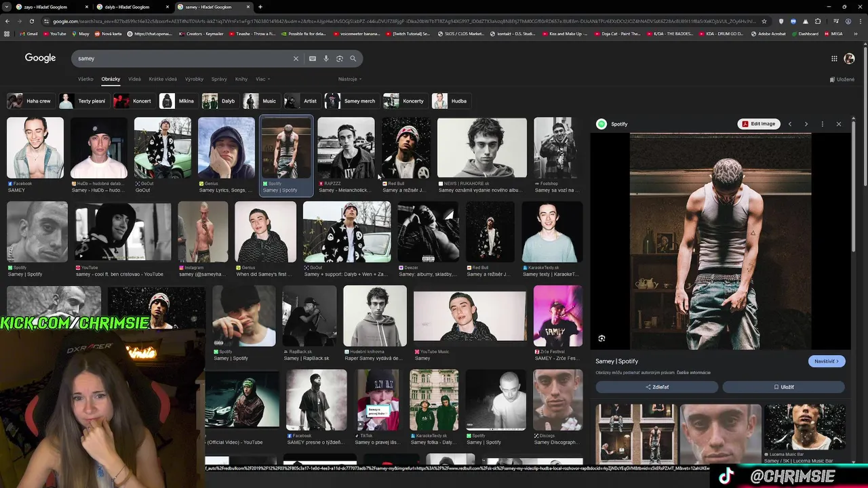
Task: Clear the search box with the X icon
Action: click(x=296, y=58)
